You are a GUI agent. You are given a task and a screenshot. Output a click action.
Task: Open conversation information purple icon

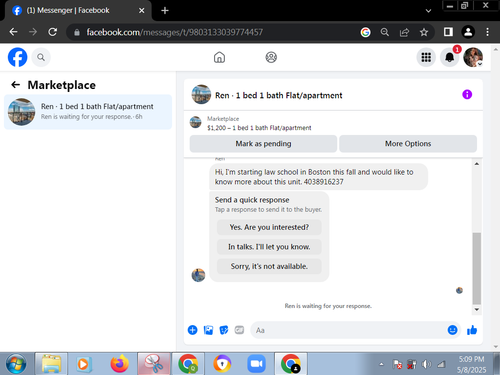click(x=467, y=95)
